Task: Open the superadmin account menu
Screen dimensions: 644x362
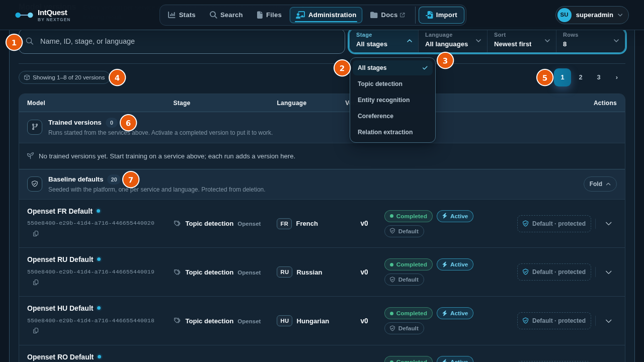Action: pyautogui.click(x=592, y=15)
